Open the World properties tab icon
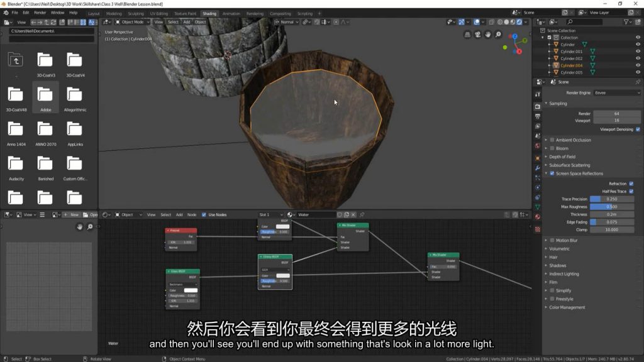Screen dimensions: 644x362 click(x=538, y=146)
